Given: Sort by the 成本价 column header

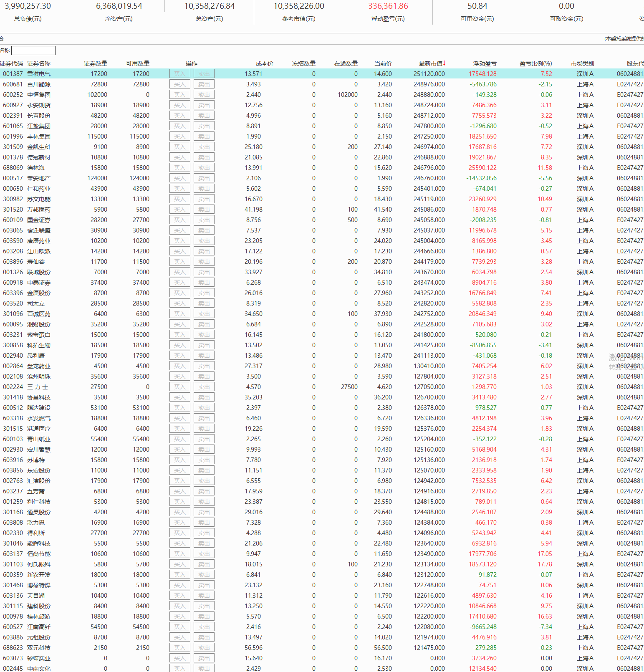Looking at the screenshot, I should coord(265,63).
